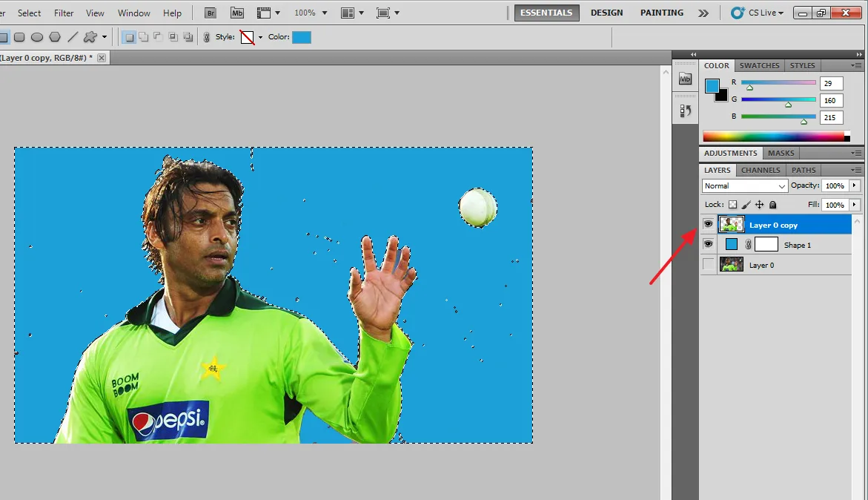Collapse the icon dock with double arrows
The width and height of the screenshot is (868, 500).
(x=693, y=54)
